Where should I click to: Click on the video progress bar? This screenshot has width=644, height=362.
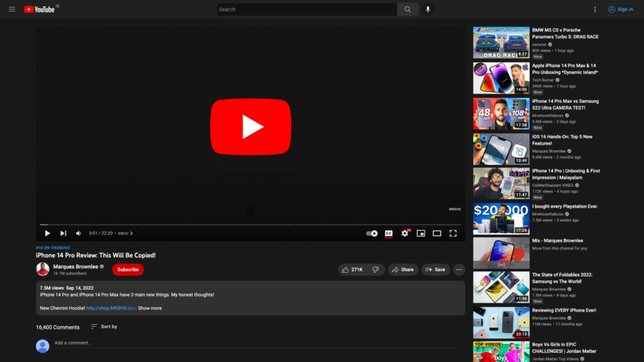point(252,224)
